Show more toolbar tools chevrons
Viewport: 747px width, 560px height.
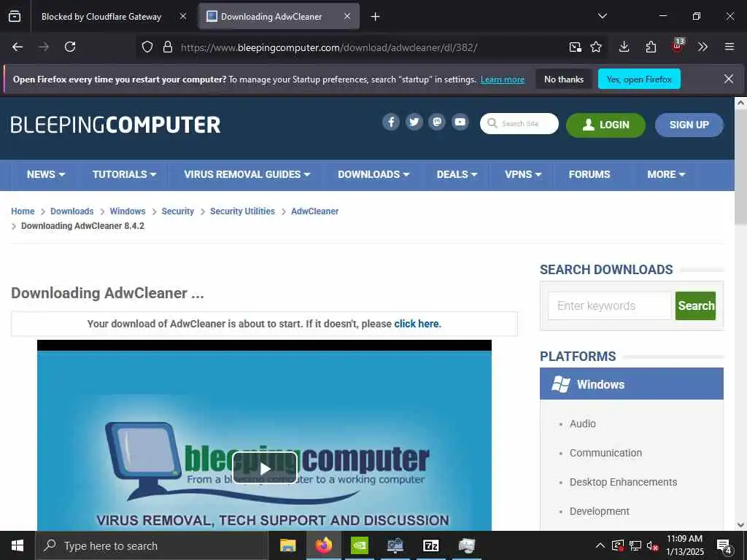[x=703, y=47]
